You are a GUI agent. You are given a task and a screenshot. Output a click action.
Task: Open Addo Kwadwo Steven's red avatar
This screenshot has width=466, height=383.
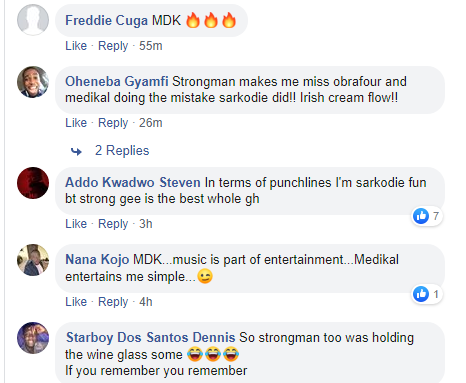(x=33, y=183)
